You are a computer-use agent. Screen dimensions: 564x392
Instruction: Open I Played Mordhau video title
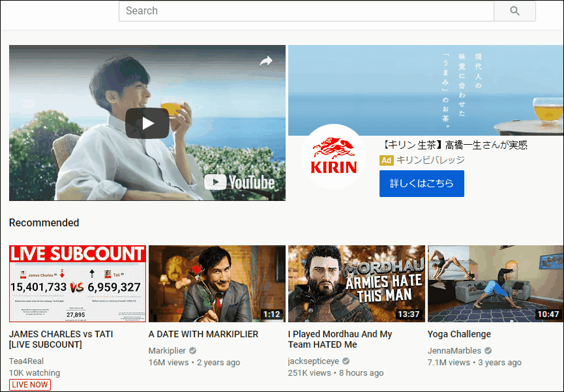tap(340, 339)
